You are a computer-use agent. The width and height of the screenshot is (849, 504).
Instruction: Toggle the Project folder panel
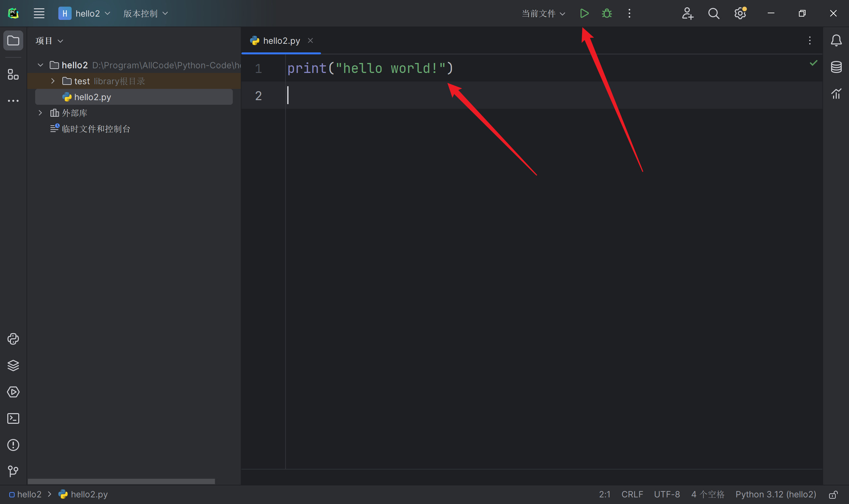click(13, 41)
